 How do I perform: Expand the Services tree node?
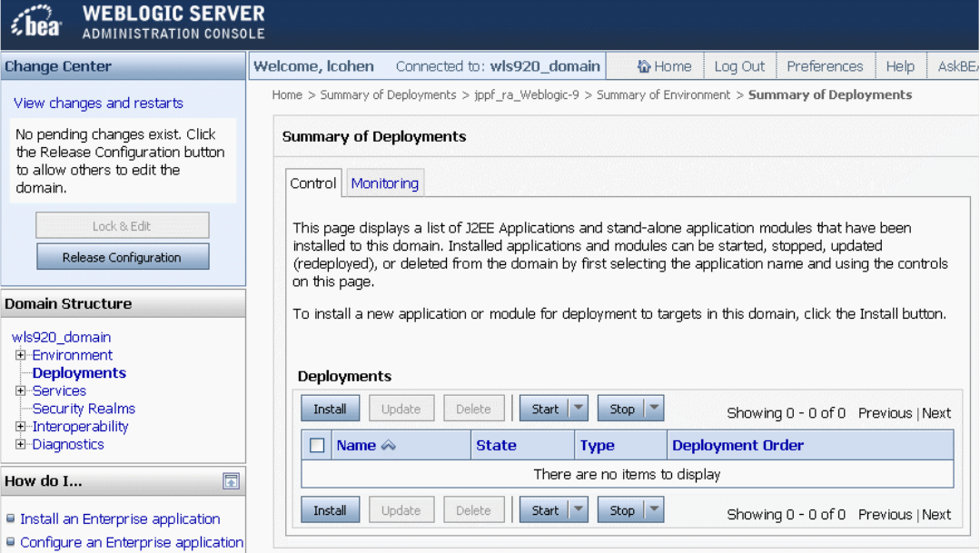click(x=21, y=390)
